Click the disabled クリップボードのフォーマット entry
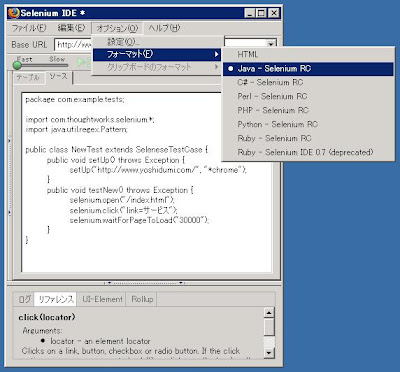Screen dimensions: 400x372 pos(157,67)
